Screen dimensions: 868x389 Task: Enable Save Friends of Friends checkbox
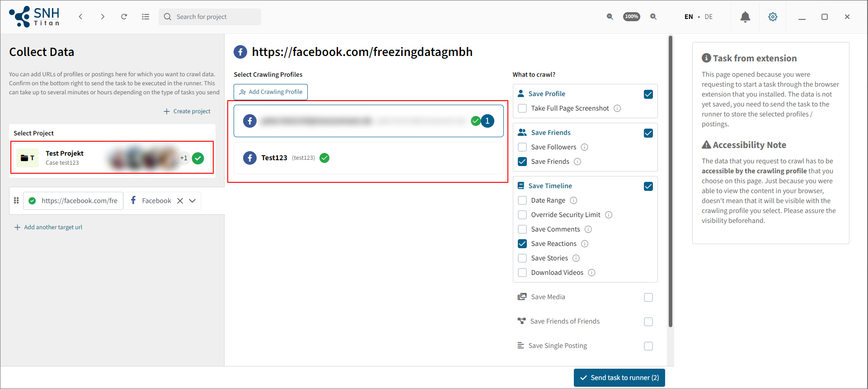coord(648,322)
